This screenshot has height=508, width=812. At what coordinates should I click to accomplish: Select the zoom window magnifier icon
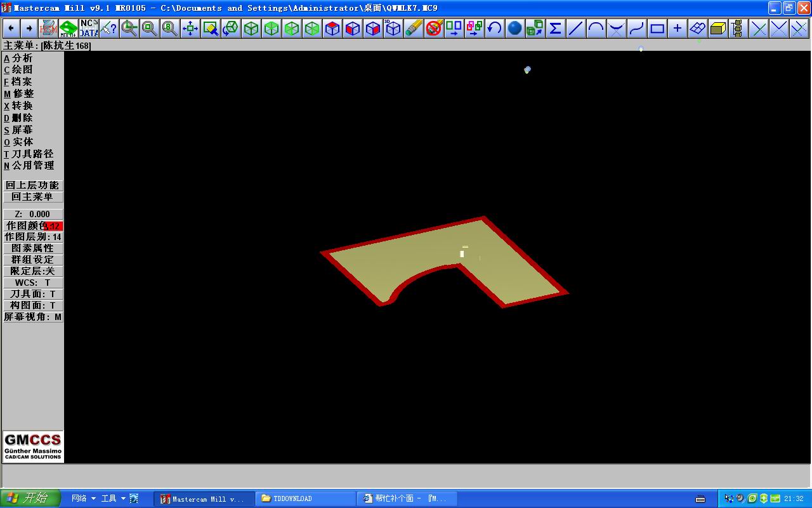[x=150, y=29]
